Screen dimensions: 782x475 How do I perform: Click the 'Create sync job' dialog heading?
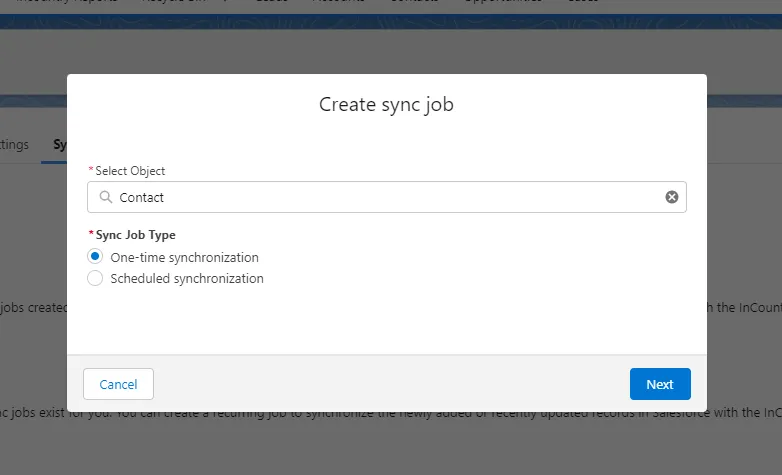coord(386,104)
